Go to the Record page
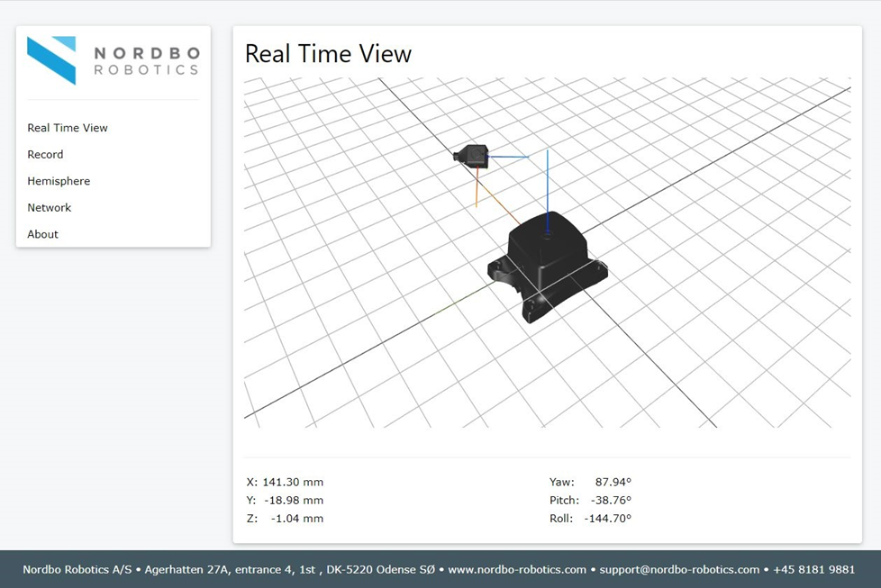Viewport: 881px width, 588px height. (x=46, y=155)
